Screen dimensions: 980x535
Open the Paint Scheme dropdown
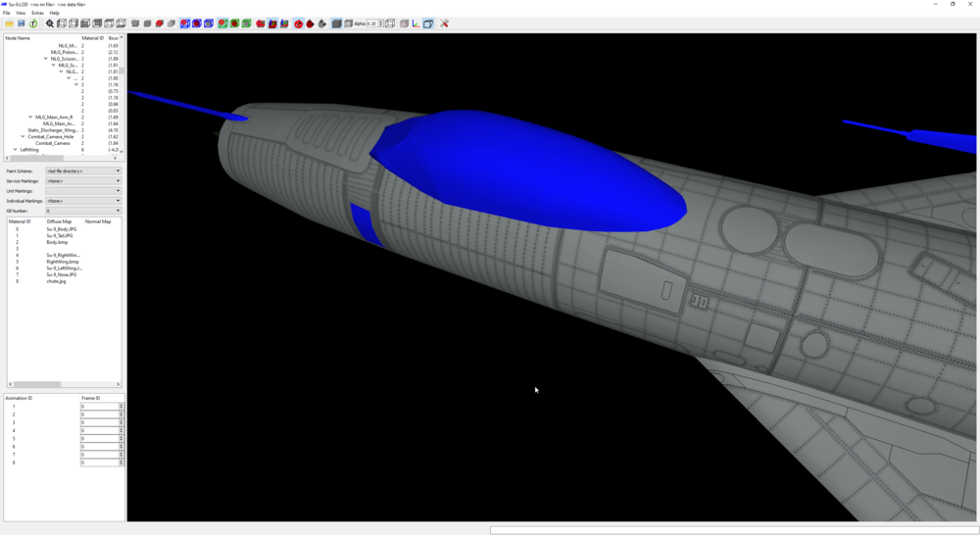pyautogui.click(x=83, y=170)
